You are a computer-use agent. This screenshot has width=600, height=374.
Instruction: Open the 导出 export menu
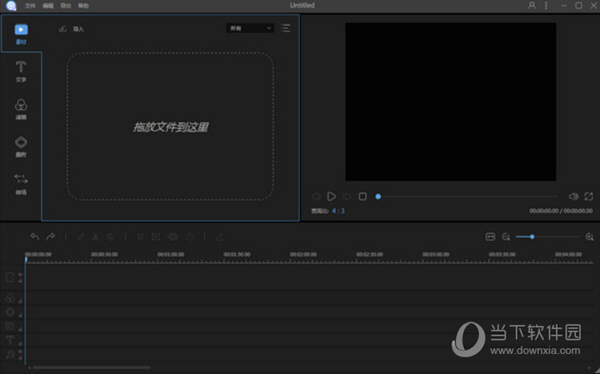tap(66, 6)
